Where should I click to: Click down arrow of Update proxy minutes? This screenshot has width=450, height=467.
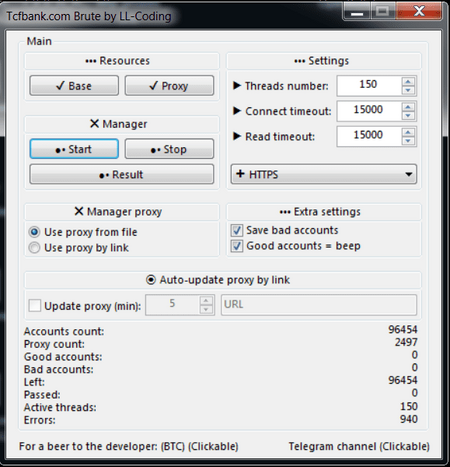[206, 310]
